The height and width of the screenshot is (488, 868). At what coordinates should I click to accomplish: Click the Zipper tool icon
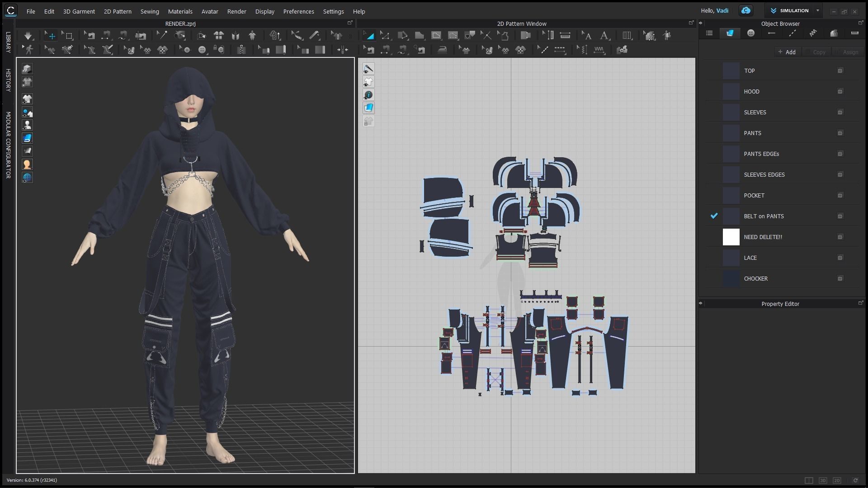tap(241, 50)
